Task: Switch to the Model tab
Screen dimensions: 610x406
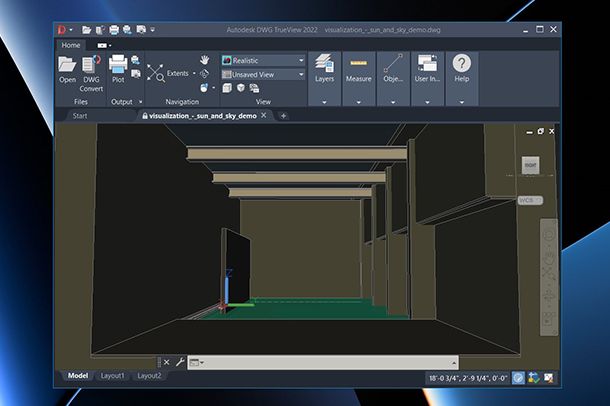Action: pos(77,376)
